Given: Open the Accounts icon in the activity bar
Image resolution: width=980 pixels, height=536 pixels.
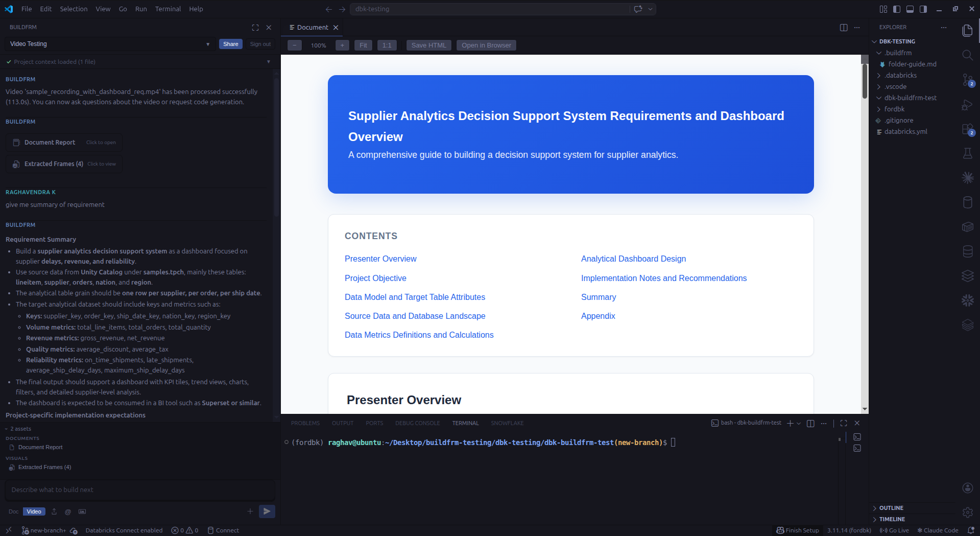Looking at the screenshot, I should click(x=967, y=488).
